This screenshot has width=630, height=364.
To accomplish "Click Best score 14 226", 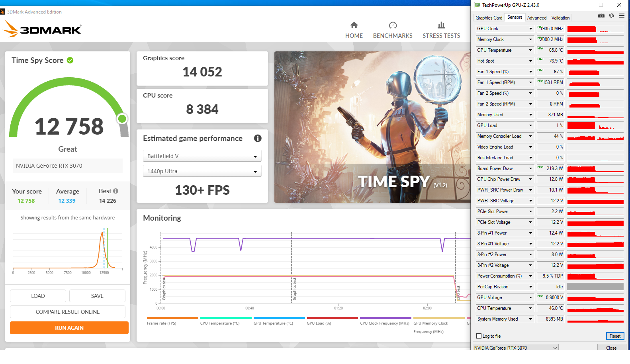I will pyautogui.click(x=108, y=201).
